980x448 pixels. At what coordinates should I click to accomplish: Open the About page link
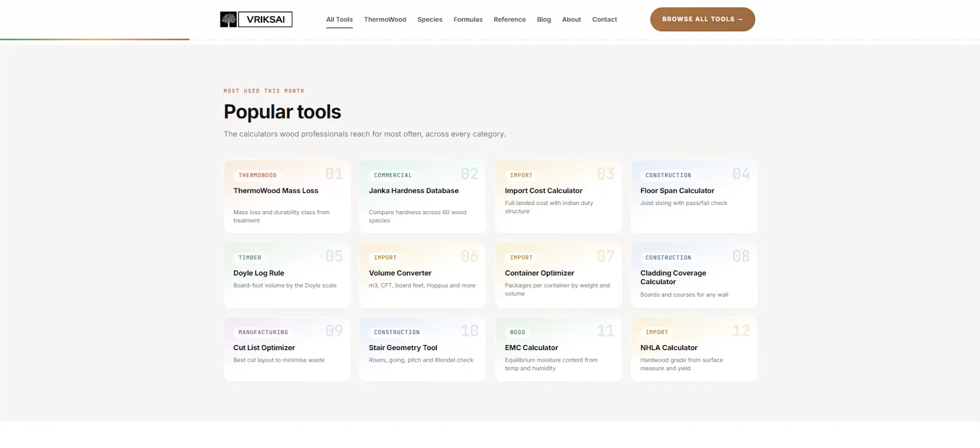(x=571, y=20)
